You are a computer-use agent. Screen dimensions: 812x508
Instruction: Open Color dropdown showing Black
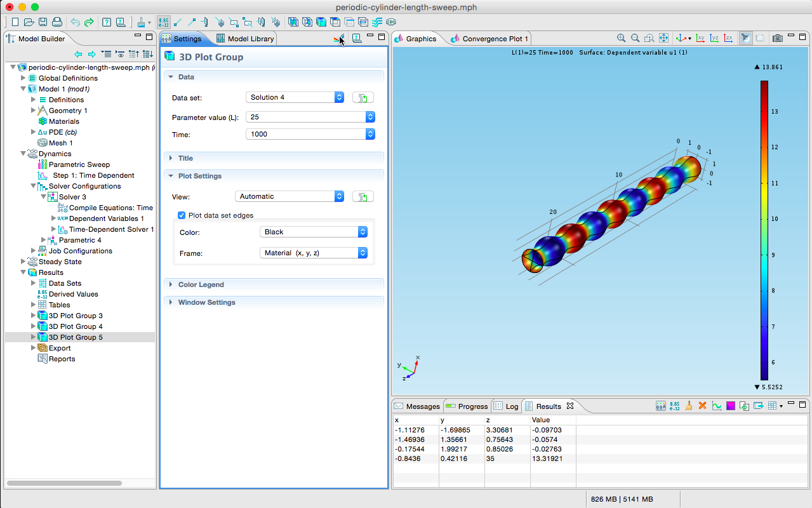pos(314,232)
